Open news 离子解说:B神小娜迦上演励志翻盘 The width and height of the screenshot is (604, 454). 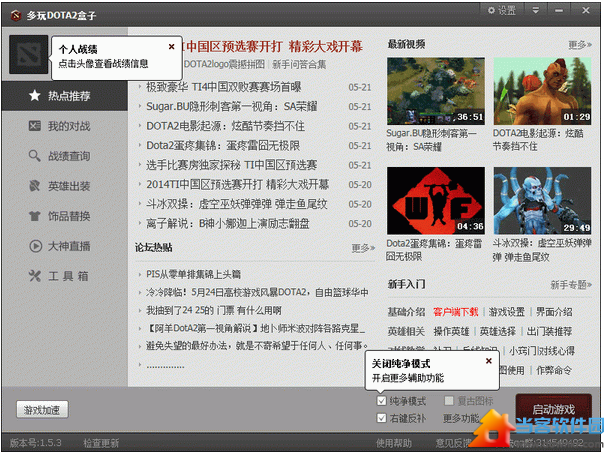[x=228, y=223]
